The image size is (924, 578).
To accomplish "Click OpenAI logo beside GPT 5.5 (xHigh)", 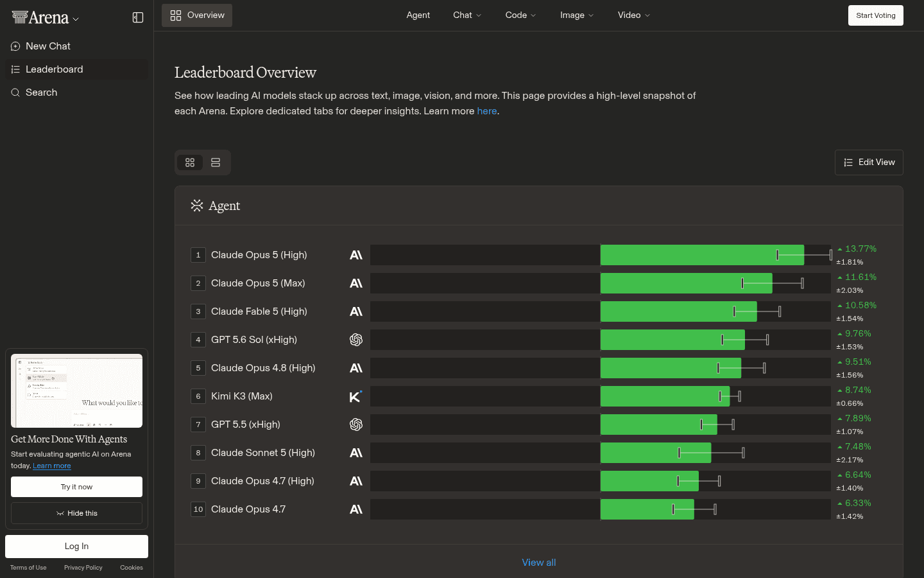I will coord(356,425).
